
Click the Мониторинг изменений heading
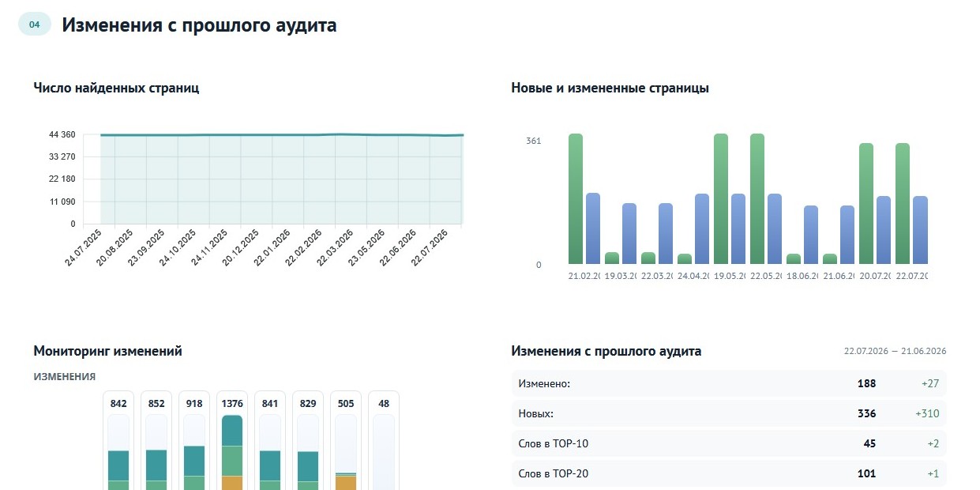(x=108, y=351)
